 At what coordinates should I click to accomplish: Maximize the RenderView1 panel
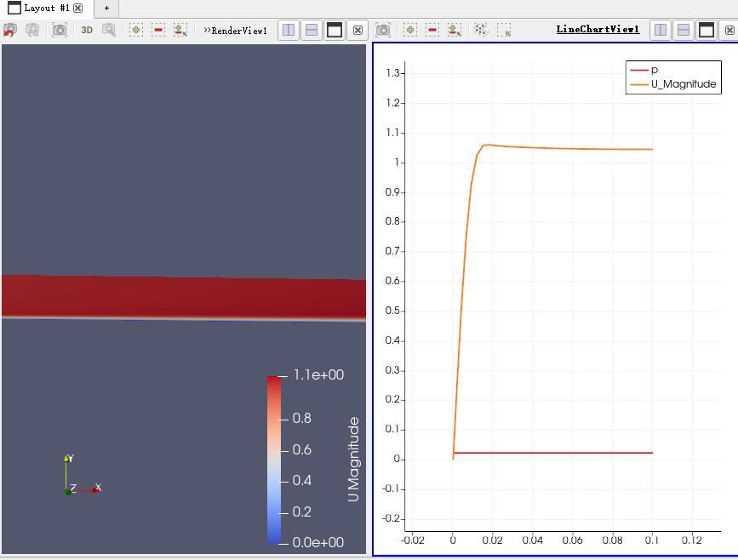tap(335, 30)
